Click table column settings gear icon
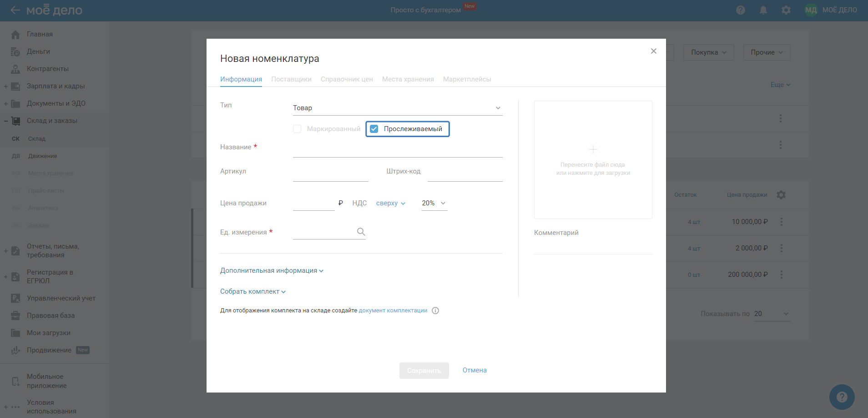Image resolution: width=868 pixels, height=418 pixels. [x=781, y=195]
